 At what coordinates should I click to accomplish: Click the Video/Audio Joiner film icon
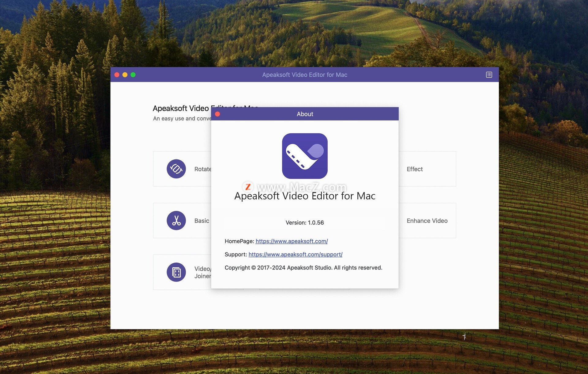click(x=176, y=272)
